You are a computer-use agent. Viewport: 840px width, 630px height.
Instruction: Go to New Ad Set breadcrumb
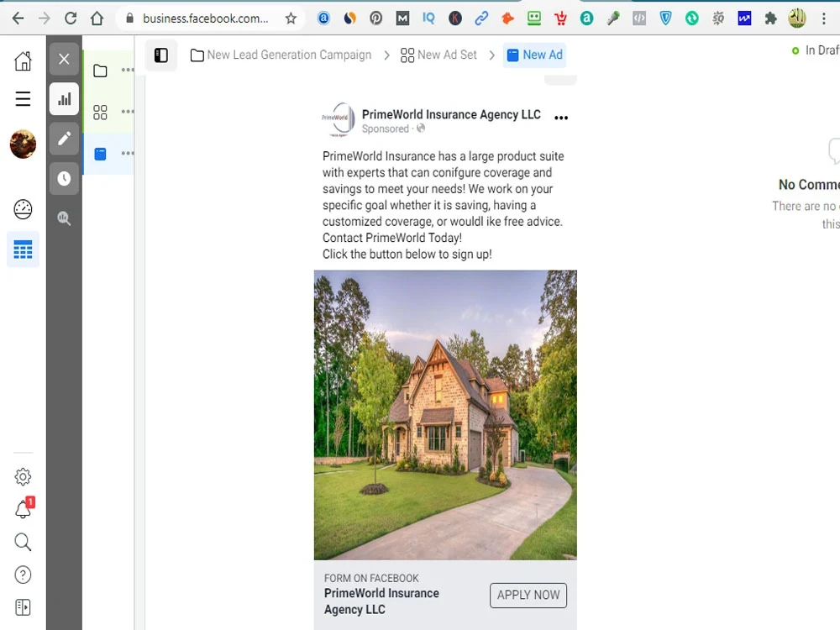pos(438,55)
